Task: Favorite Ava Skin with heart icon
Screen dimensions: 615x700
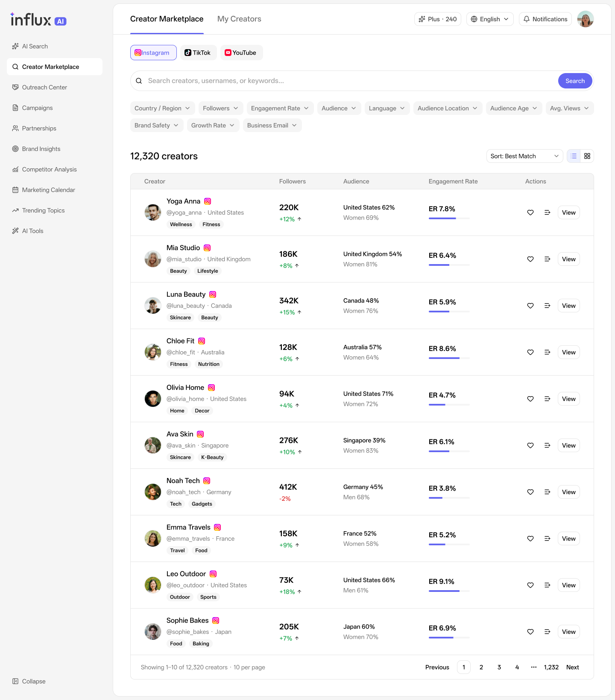Action: pyautogui.click(x=530, y=445)
